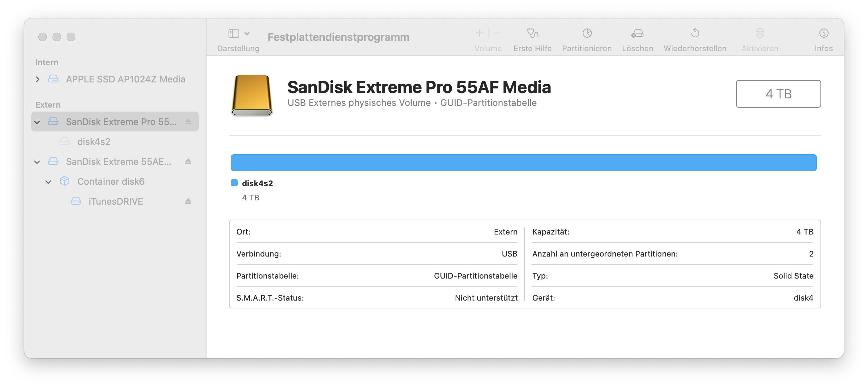
Task: Eject the SanDisk Extreme Pro 55AF drive
Action: 188,122
